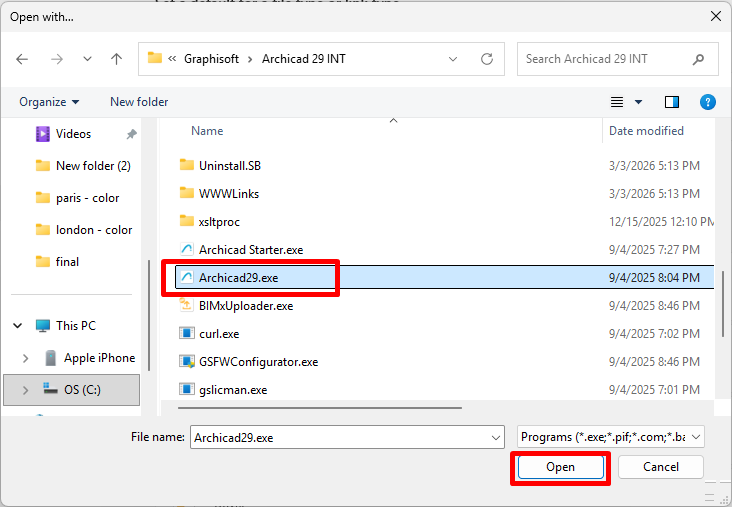The image size is (732, 507).
Task: Go up one folder level
Action: pyautogui.click(x=116, y=59)
